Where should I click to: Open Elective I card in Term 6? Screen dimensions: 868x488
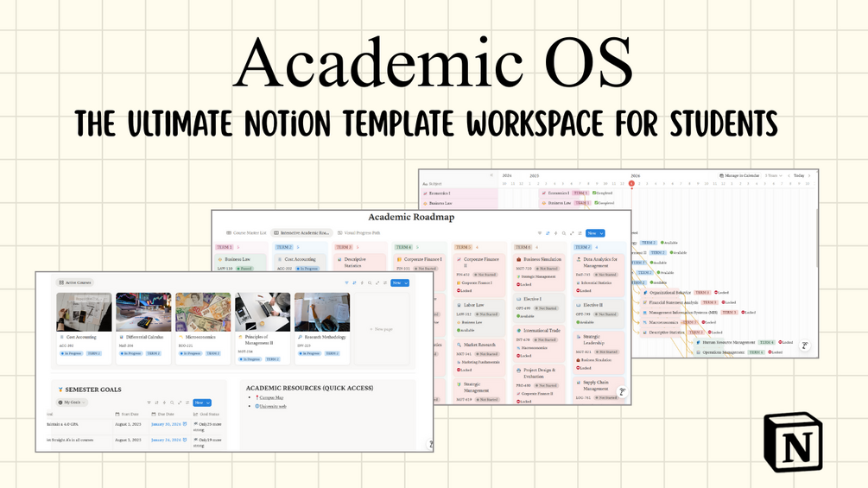(539, 307)
